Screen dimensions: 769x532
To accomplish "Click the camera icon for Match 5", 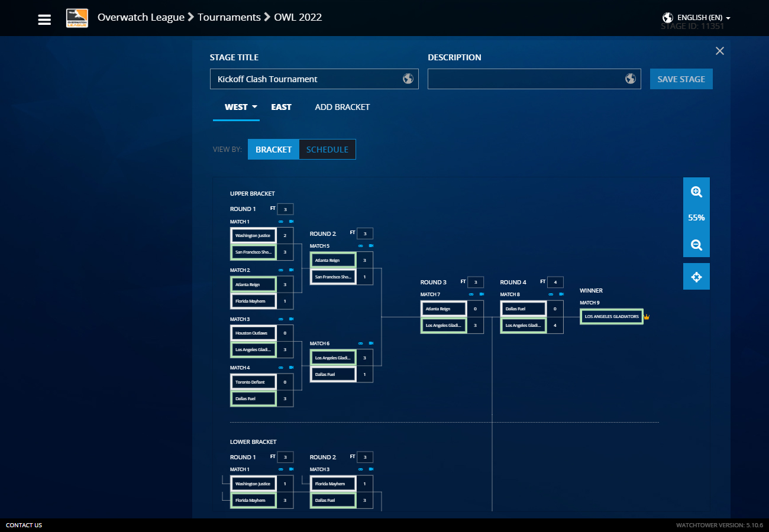I will 371,246.
